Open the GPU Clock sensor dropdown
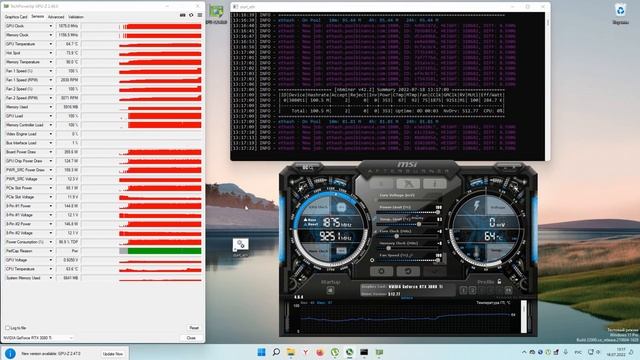Viewport: 640px width, 360px height. coord(51,26)
